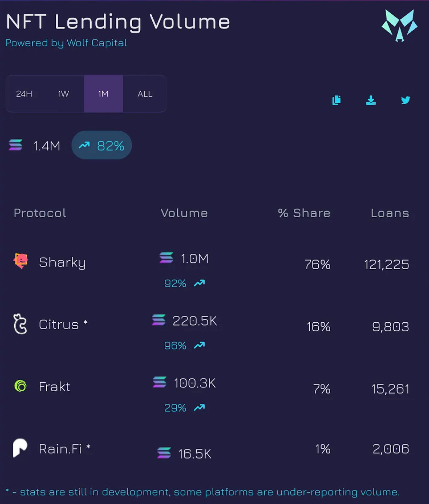Sort by the Loans column header
Image resolution: width=429 pixels, height=504 pixels.
[390, 213]
